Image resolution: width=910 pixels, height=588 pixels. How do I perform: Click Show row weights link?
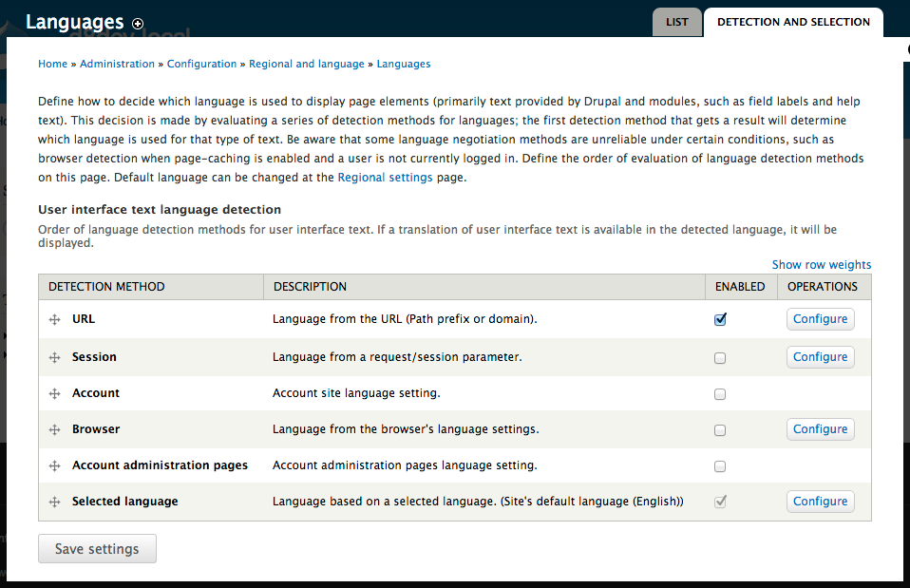[822, 265]
